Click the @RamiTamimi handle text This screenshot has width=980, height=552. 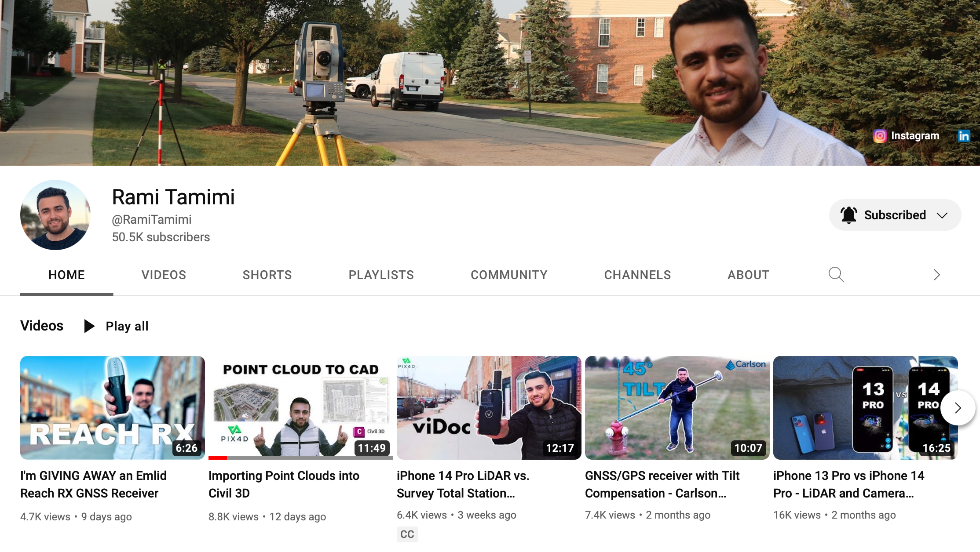point(152,219)
